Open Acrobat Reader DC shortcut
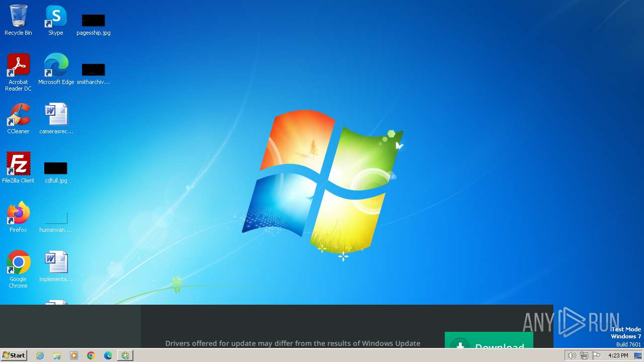The width and height of the screenshot is (644, 362). pos(18,72)
